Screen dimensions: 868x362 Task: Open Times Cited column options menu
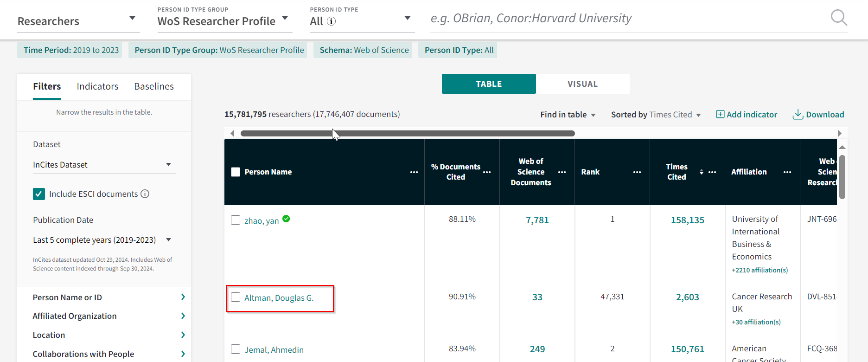click(x=712, y=172)
